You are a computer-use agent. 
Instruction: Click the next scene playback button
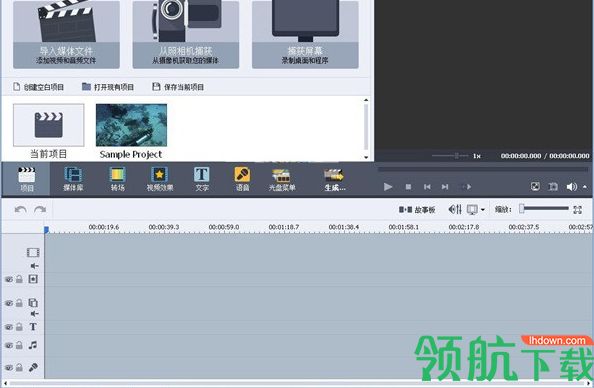point(467,187)
